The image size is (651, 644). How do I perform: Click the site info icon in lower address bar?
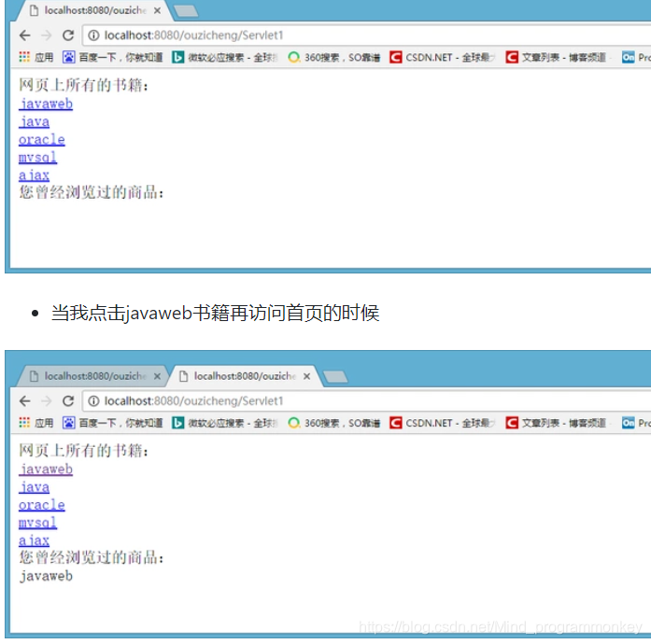click(x=93, y=400)
